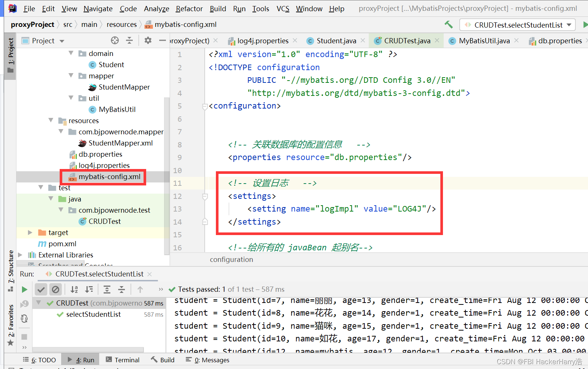Select mybatis-config.xml in project tree
Viewport: 588px width, 369px height.
109,176
